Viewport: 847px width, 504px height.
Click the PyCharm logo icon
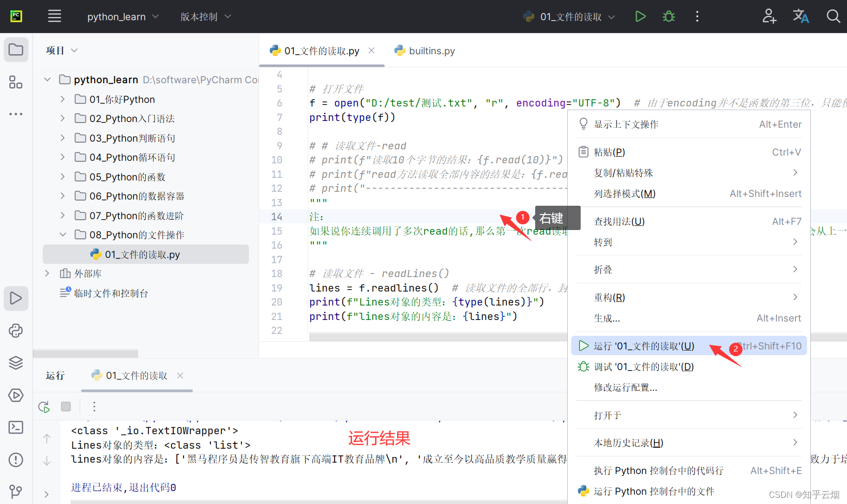tap(16, 17)
